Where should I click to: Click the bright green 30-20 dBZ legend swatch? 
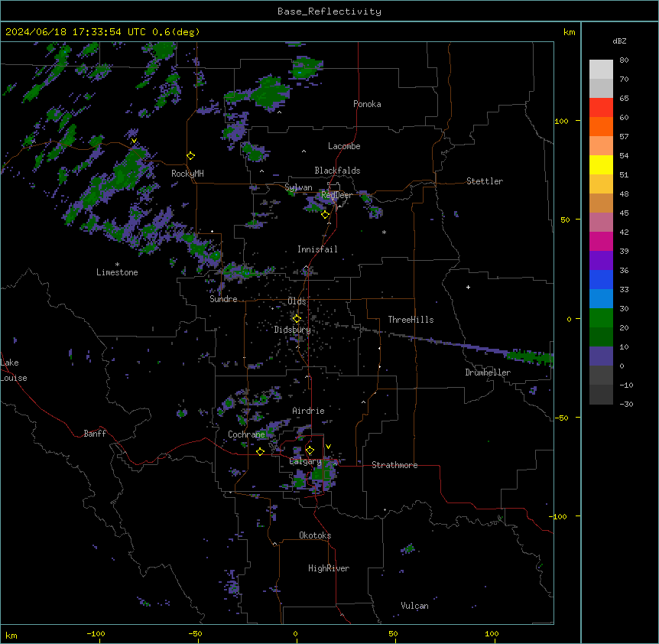601,318
